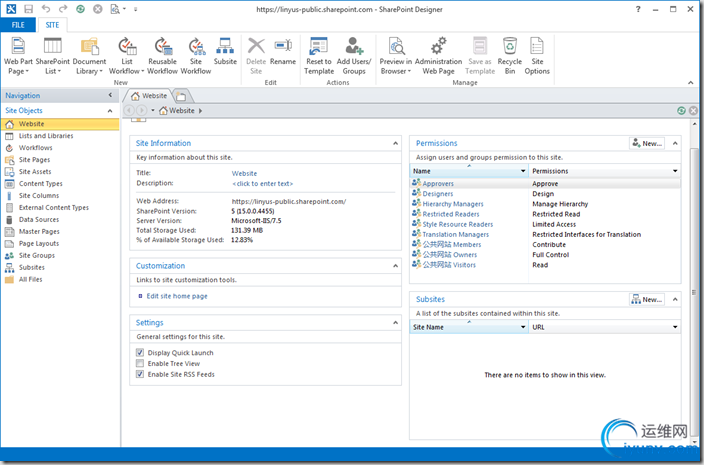Image resolution: width=704 pixels, height=465 pixels.
Task: Open Site Options
Action: (537, 56)
